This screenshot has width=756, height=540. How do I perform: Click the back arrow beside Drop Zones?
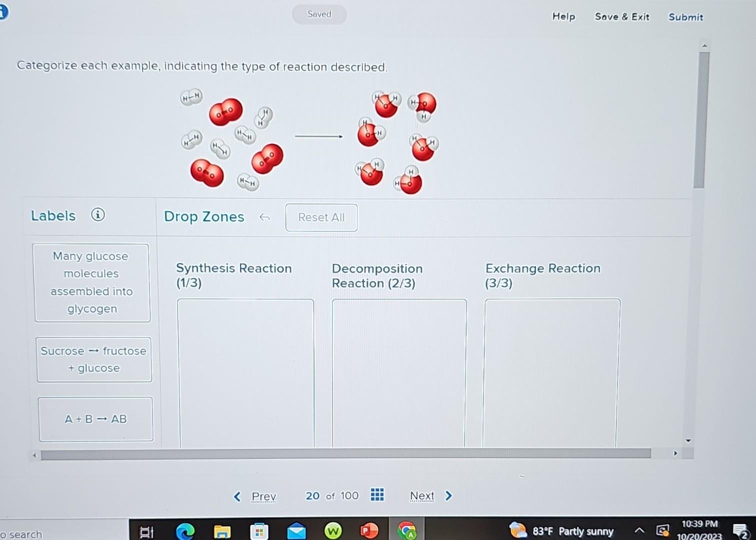(x=265, y=217)
